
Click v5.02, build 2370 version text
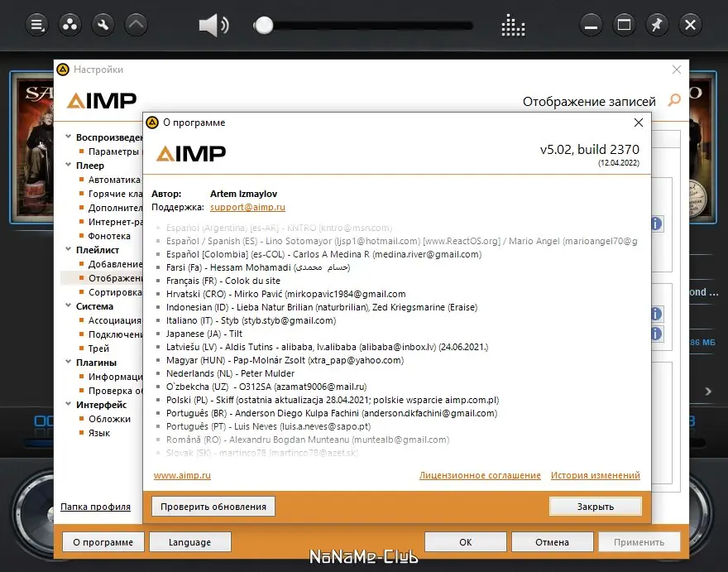pyautogui.click(x=590, y=150)
